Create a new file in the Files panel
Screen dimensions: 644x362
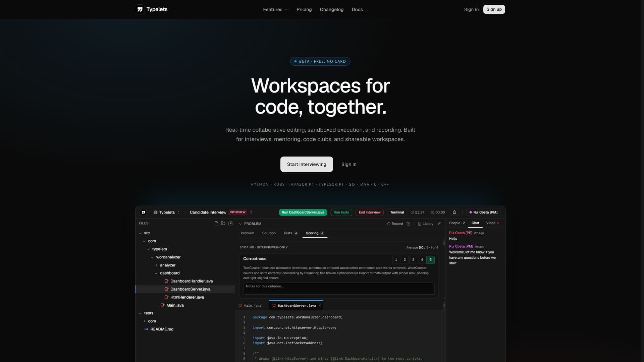point(216,223)
